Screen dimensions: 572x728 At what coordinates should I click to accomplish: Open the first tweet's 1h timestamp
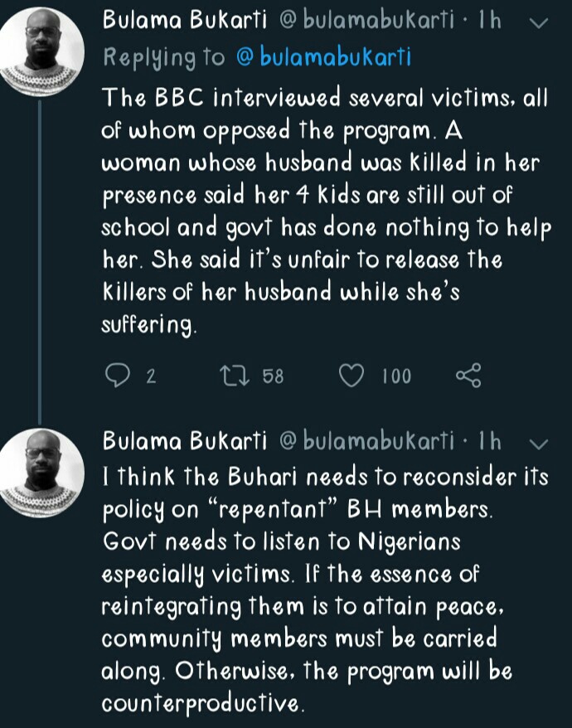tap(489, 22)
